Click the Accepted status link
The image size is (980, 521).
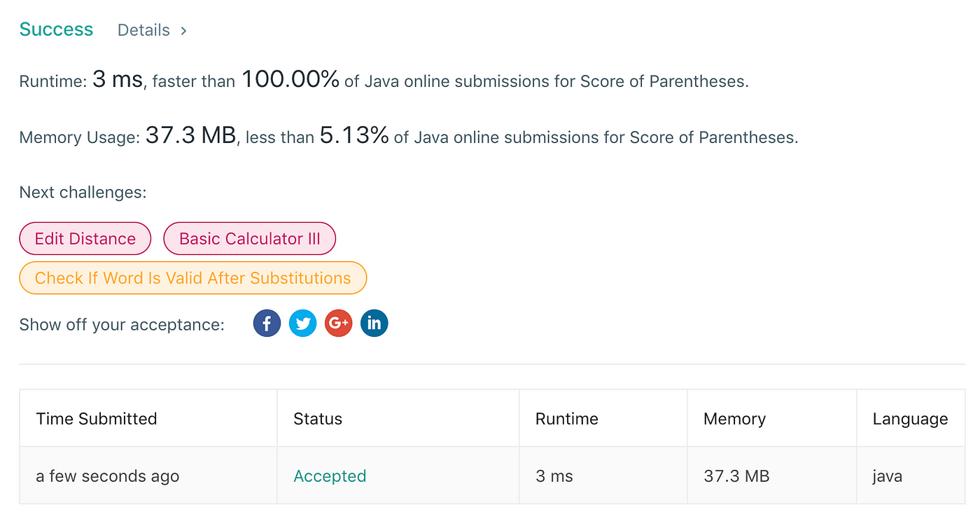[330, 476]
